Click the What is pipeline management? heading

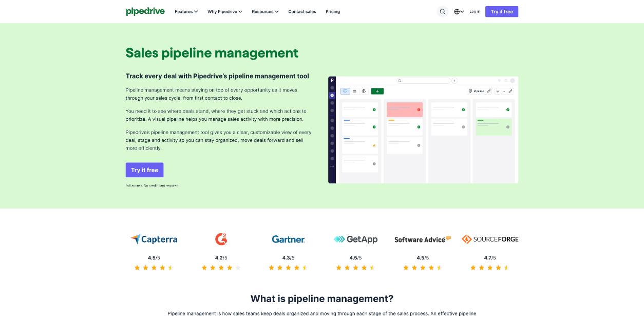tap(322, 299)
